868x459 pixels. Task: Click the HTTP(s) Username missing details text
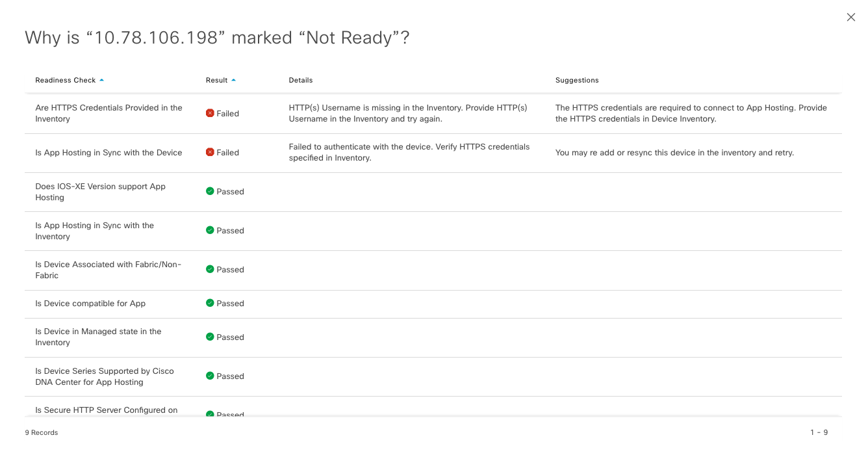coord(407,113)
